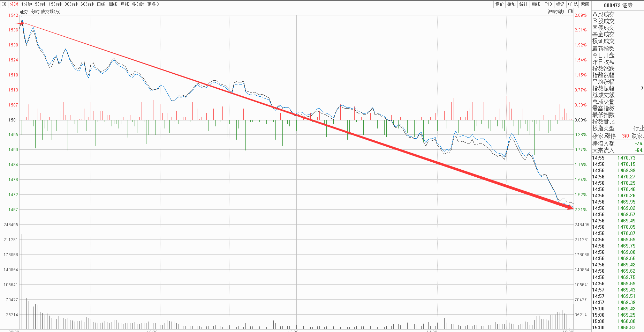
Task: Click the 成交额(万) label in chart header
Action: pyautogui.click(x=51, y=12)
